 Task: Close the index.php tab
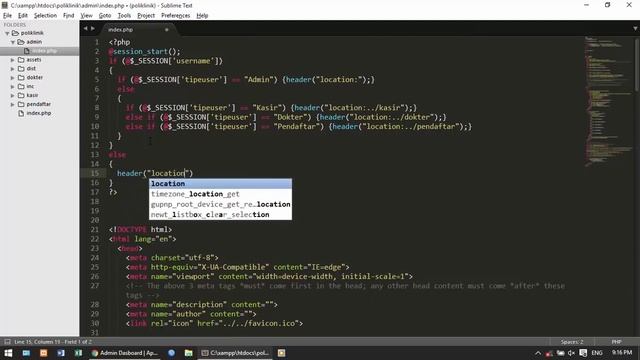[x=167, y=30]
